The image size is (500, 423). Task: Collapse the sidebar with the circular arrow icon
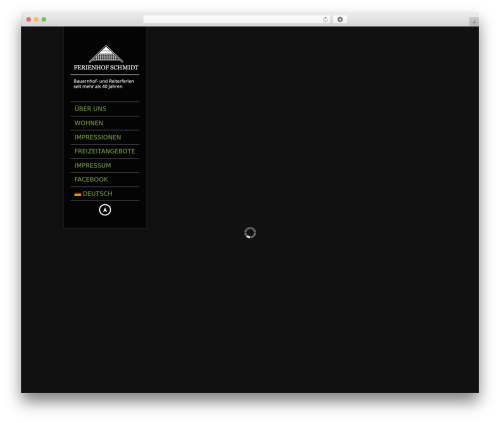pyautogui.click(x=105, y=210)
